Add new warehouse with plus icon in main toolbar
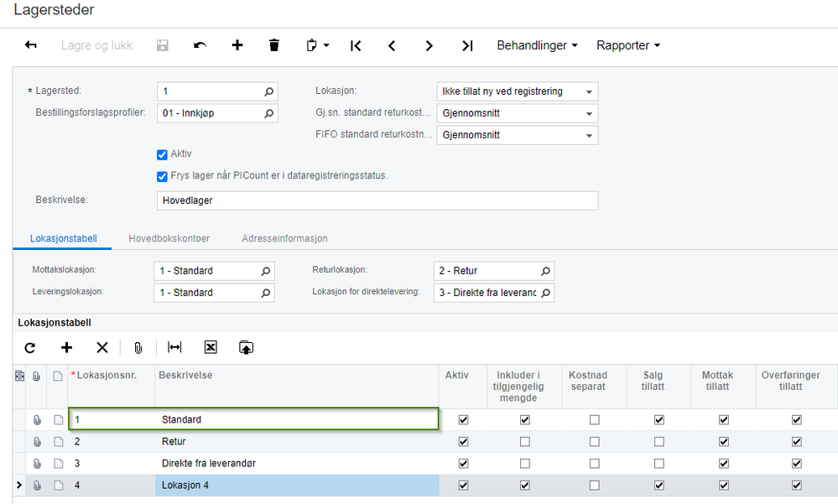The height and width of the screenshot is (504, 838). point(237,45)
